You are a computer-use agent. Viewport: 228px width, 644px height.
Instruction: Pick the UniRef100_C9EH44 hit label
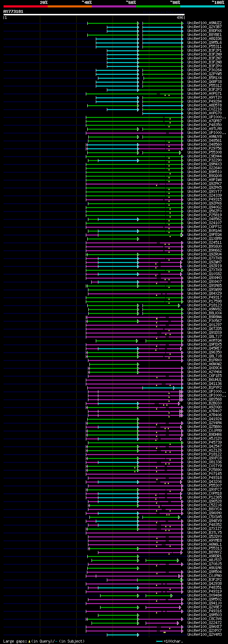click(x=204, y=156)
